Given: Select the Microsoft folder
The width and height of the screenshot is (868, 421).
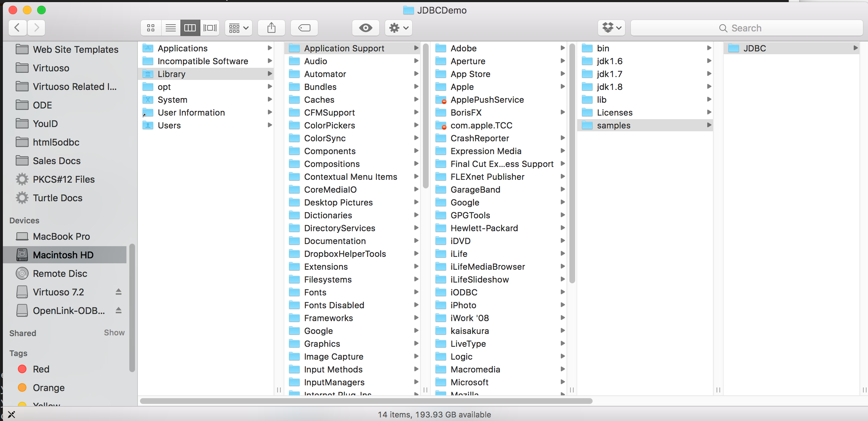Looking at the screenshot, I should click(499, 382).
